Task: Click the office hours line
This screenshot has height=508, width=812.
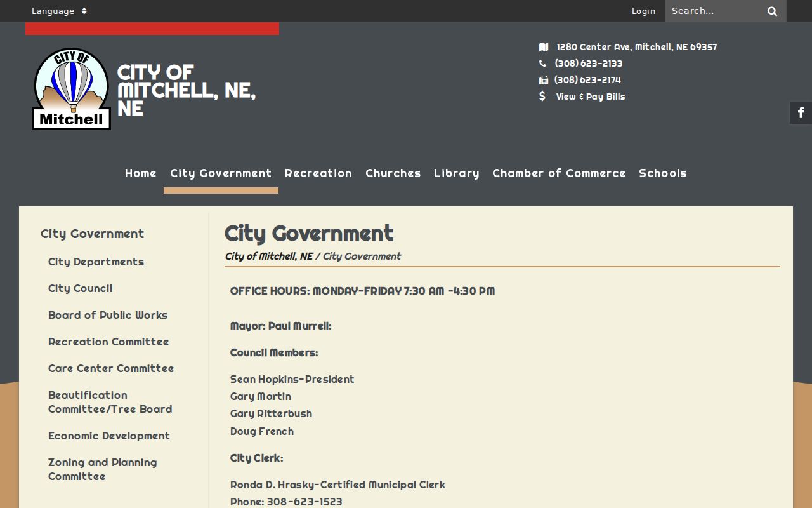Action: click(363, 291)
